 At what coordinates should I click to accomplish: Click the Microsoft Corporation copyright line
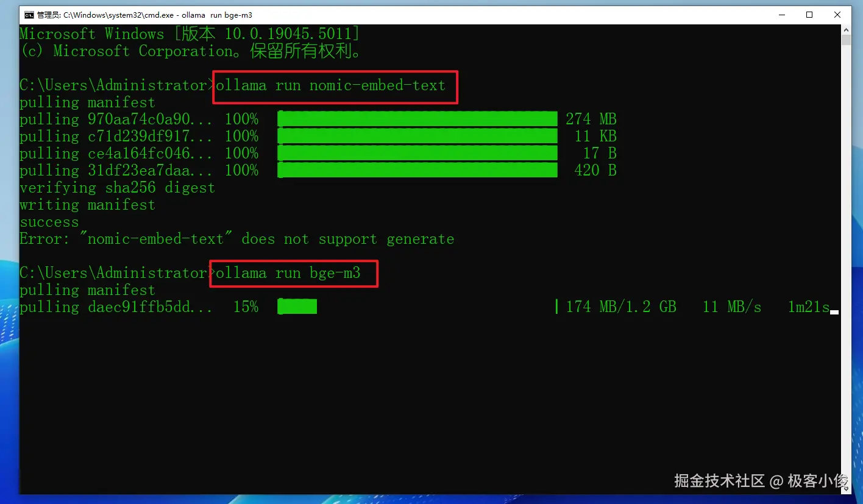tap(191, 51)
